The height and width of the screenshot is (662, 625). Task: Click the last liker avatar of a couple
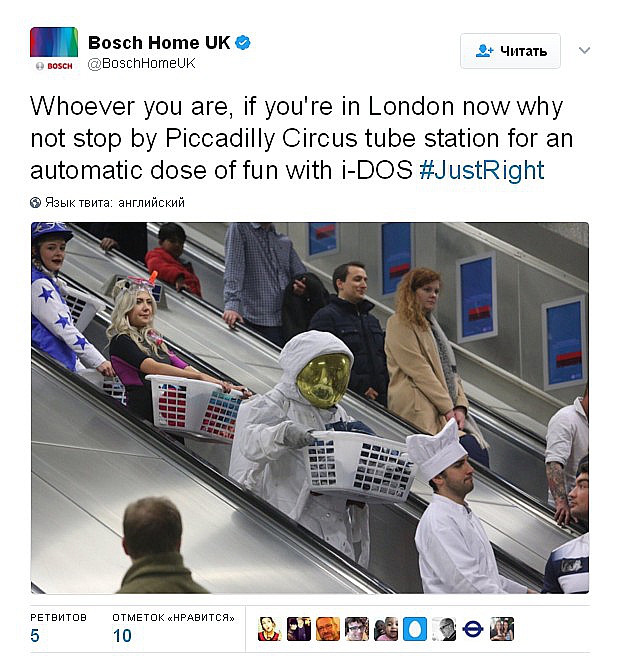click(x=502, y=629)
